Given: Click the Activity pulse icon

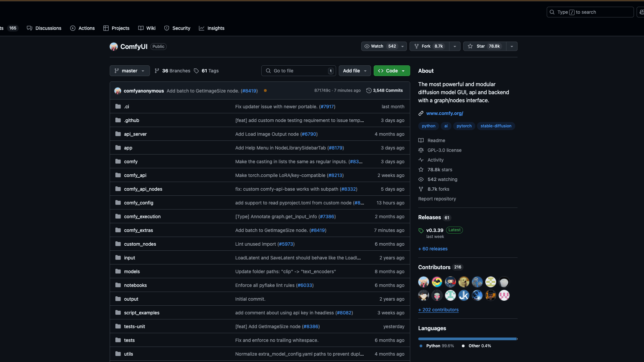Looking at the screenshot, I should click(x=421, y=160).
